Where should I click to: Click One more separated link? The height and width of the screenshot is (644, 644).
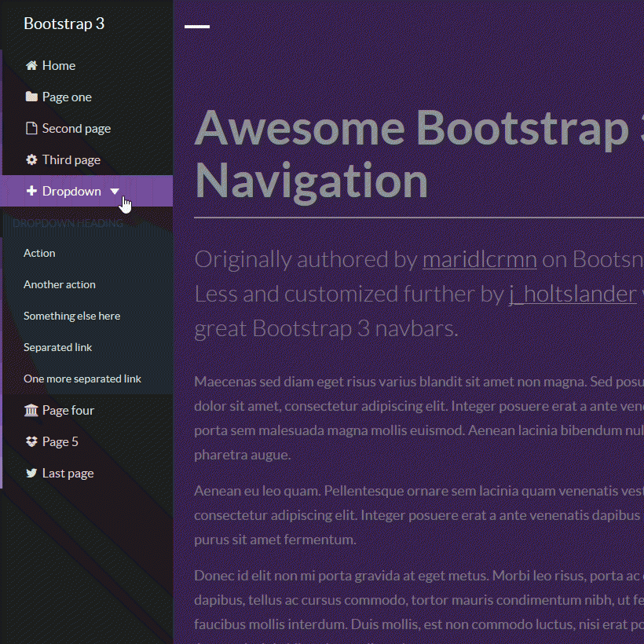[82, 379]
